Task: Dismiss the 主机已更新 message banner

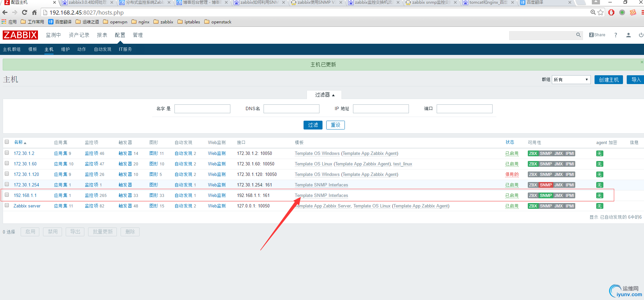Action: point(642,62)
